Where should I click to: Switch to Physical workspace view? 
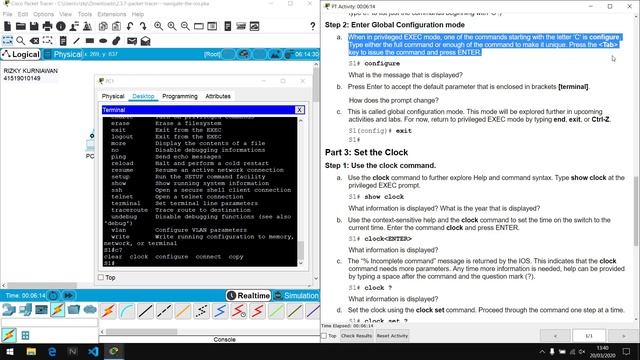(x=63, y=54)
